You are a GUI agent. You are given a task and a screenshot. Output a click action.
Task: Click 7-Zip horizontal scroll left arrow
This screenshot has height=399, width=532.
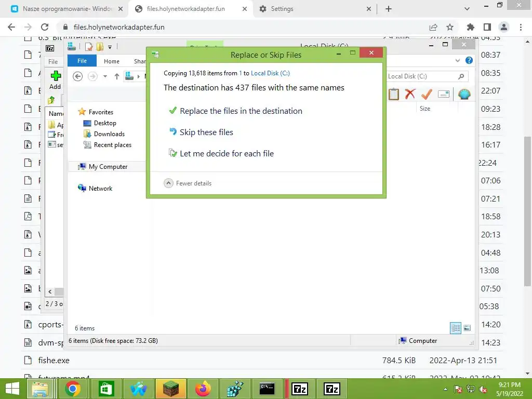click(50, 291)
